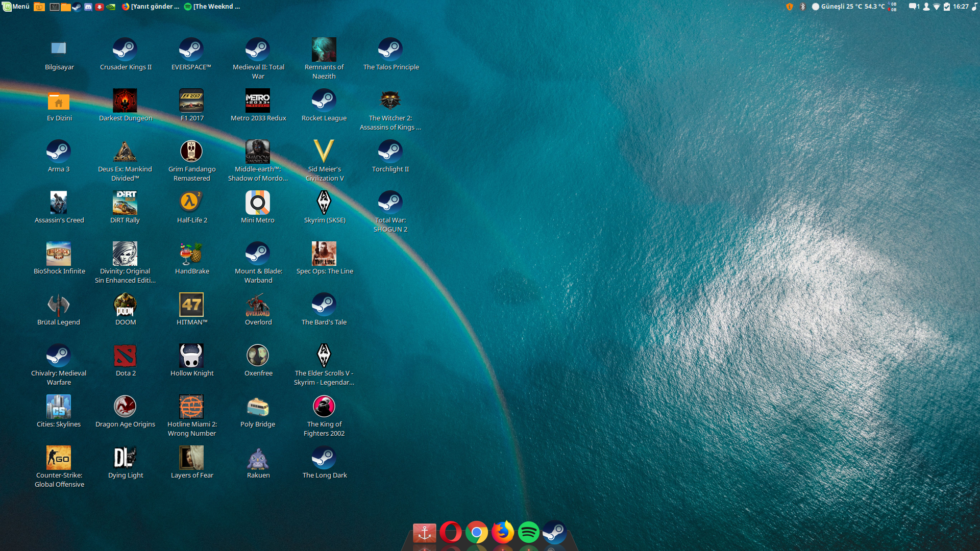Select The King of Fighters 2002 icon
980x551 pixels.
324,406
